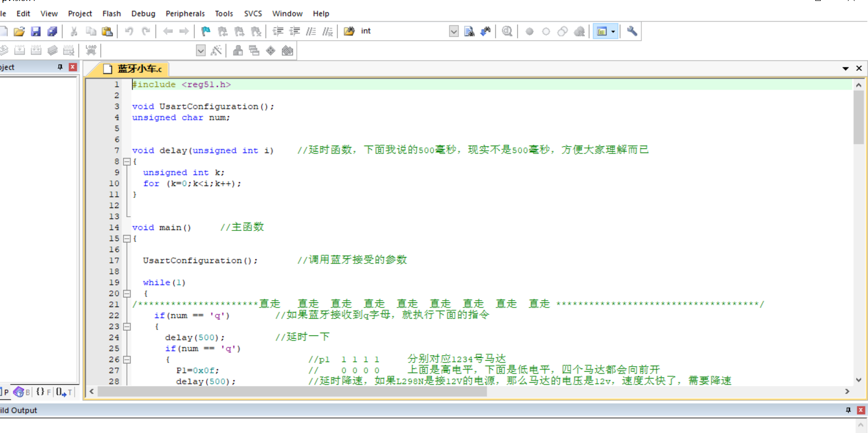
Task: Undo the last edit
Action: pyautogui.click(x=129, y=31)
